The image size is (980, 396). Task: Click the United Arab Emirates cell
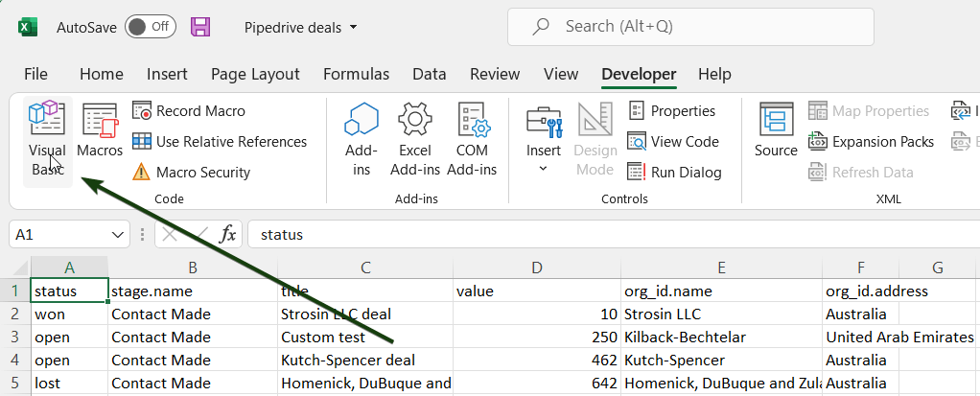pos(861,337)
